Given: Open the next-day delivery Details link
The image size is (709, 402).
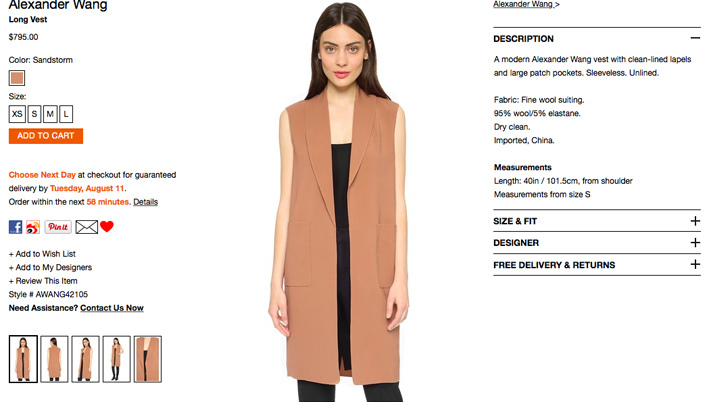Looking at the screenshot, I should pos(146,202).
